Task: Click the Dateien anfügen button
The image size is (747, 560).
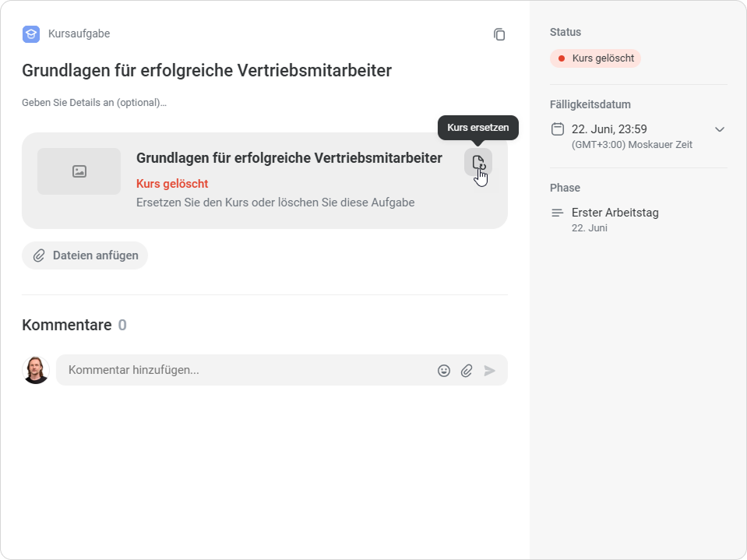Action: click(x=85, y=255)
